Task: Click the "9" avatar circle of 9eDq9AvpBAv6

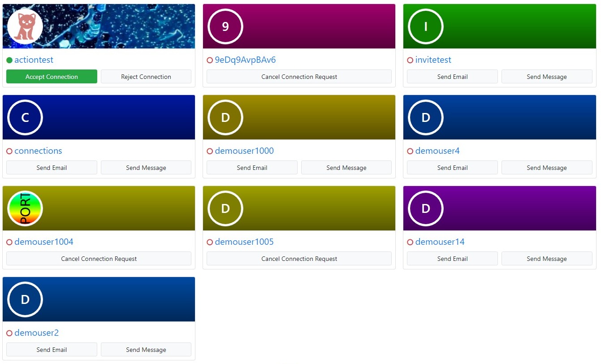Action: (x=225, y=26)
